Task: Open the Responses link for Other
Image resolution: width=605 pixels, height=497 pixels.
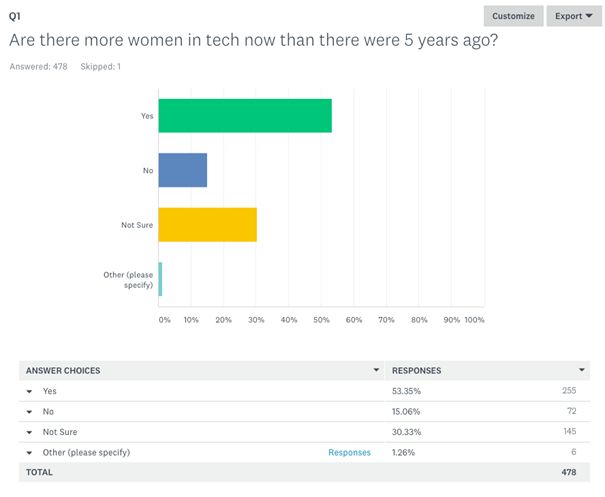Action: (349, 452)
